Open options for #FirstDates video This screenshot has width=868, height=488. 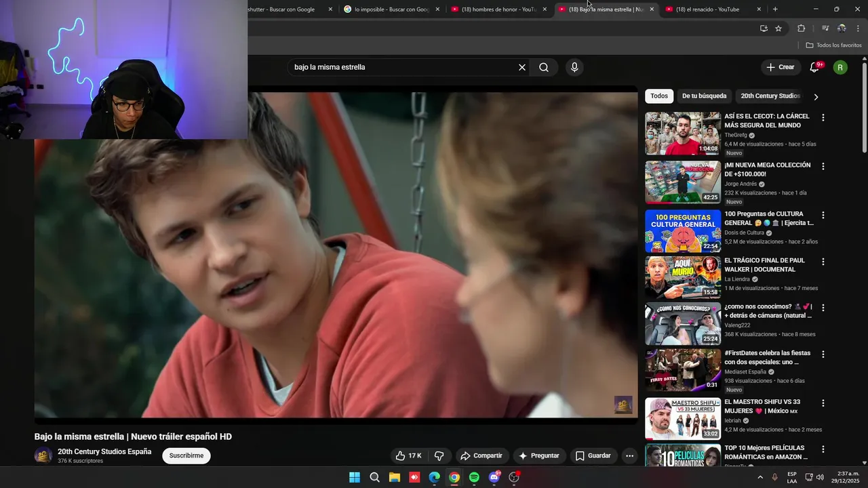click(823, 354)
